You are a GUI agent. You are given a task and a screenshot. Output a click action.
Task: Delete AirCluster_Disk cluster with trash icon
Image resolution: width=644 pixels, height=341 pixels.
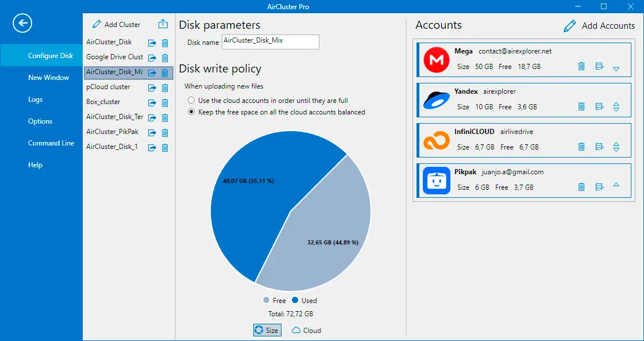point(165,43)
